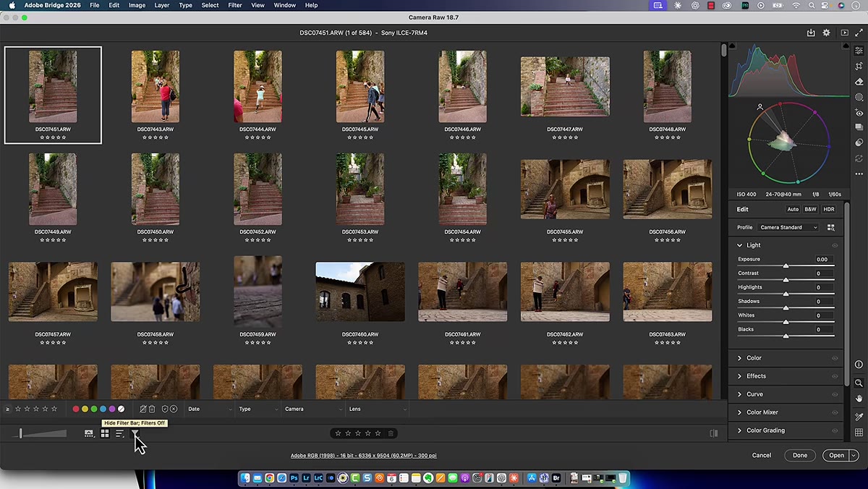Expand the Effects panel
The image size is (868, 489).
739,376
